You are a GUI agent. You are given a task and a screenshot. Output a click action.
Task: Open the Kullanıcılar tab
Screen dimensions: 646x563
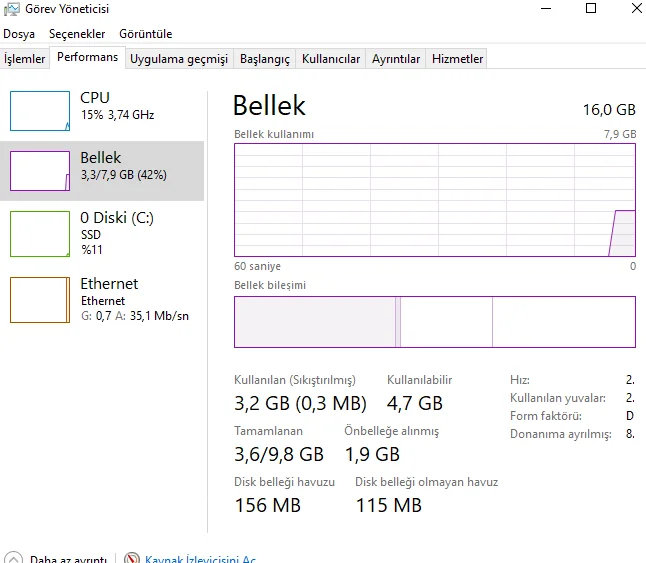point(331,59)
